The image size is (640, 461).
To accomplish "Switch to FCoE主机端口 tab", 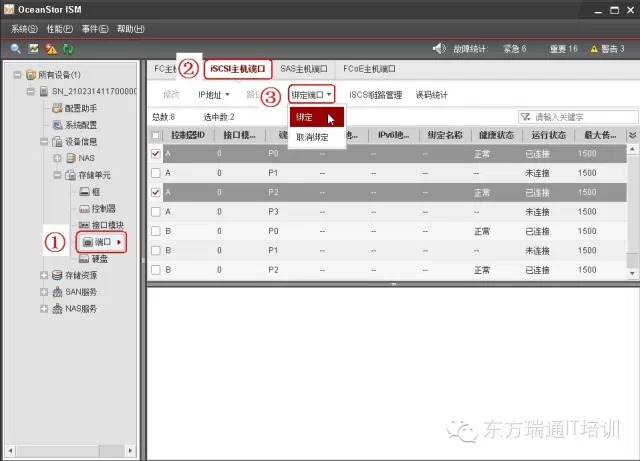I will 369,69.
